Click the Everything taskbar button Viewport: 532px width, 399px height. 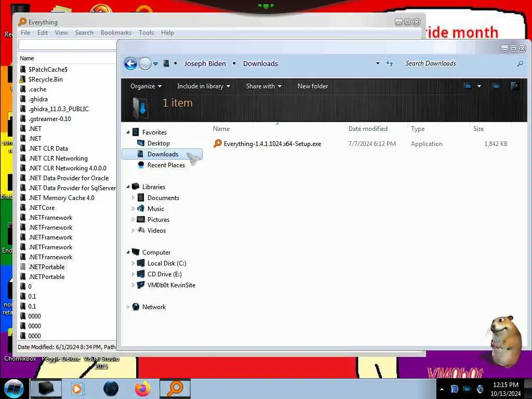[x=175, y=389]
